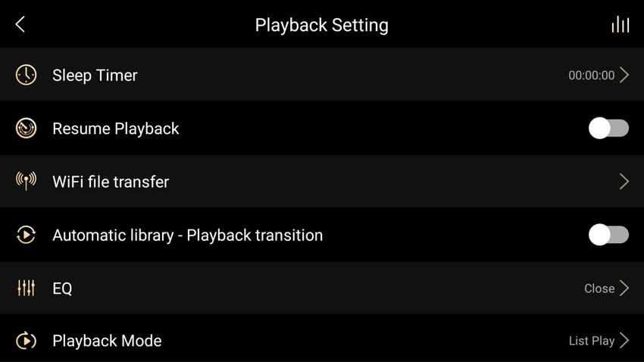644x362 pixels.
Task: Open WiFi file transfer via chevron arrow
Action: tap(624, 182)
